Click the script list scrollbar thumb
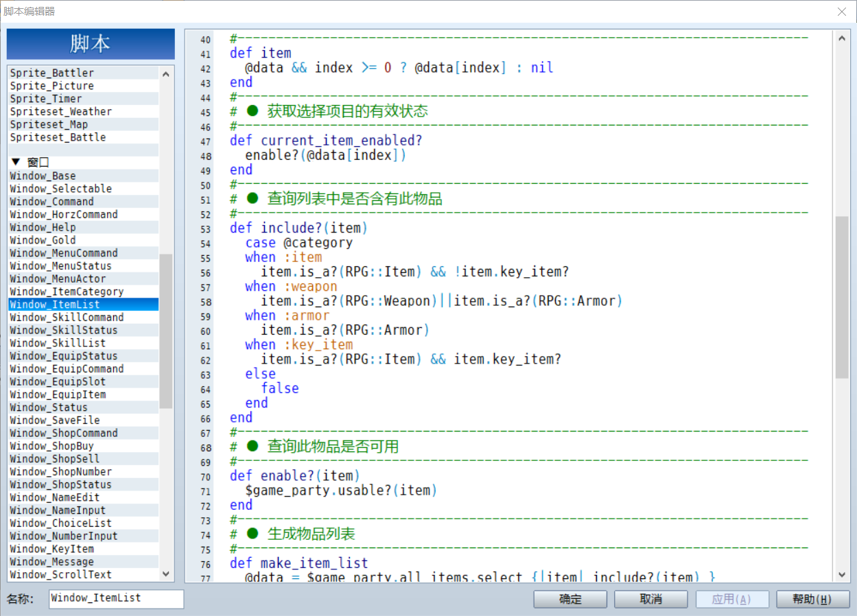The height and width of the screenshot is (616, 857). 166,331
